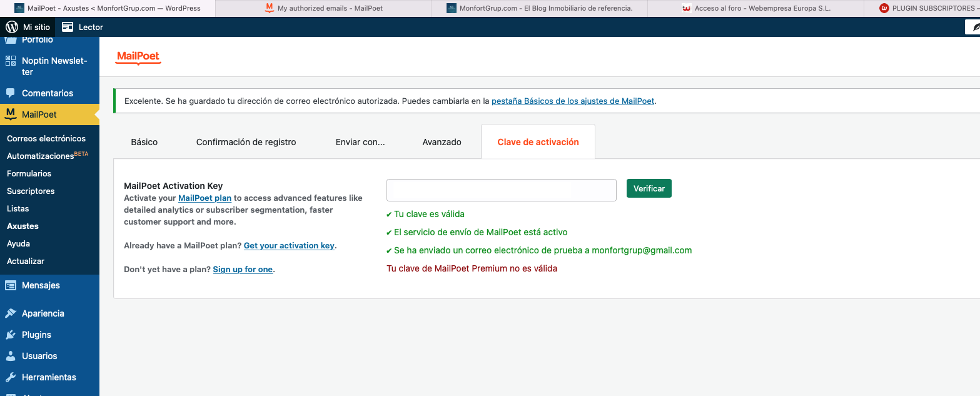Open the Herramientas menu
980x396 pixels.
click(49, 377)
